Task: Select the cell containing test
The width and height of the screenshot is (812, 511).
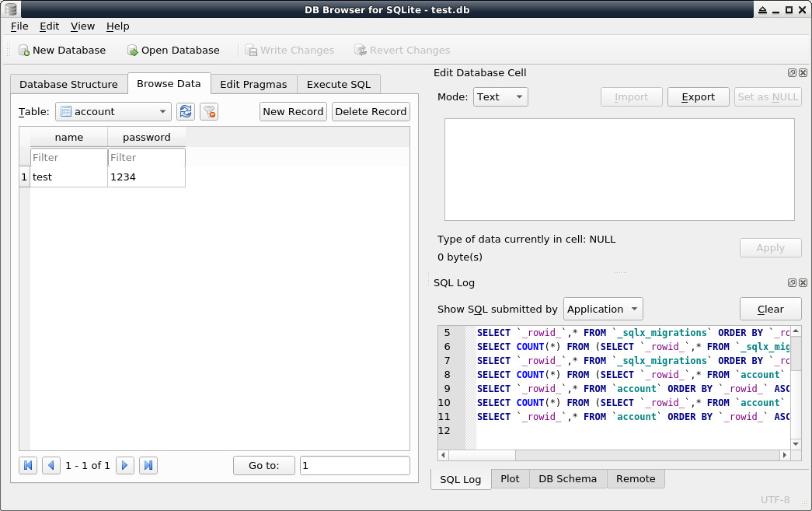Action: 69,177
